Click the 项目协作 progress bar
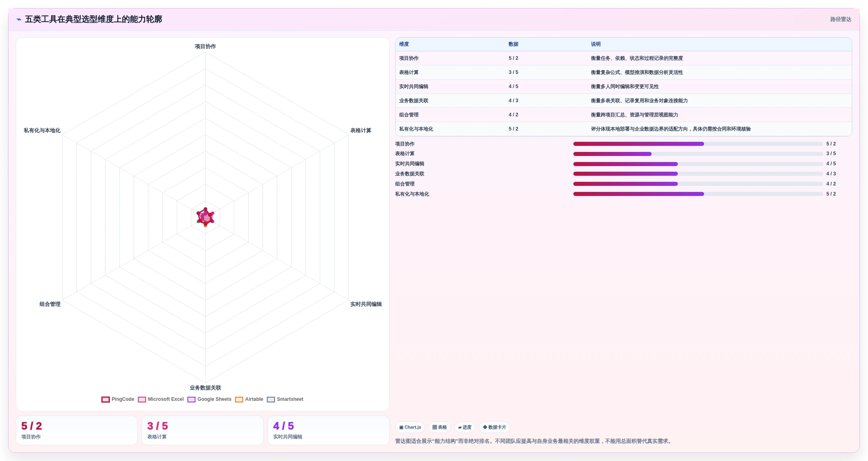The width and height of the screenshot is (868, 461). coord(698,144)
